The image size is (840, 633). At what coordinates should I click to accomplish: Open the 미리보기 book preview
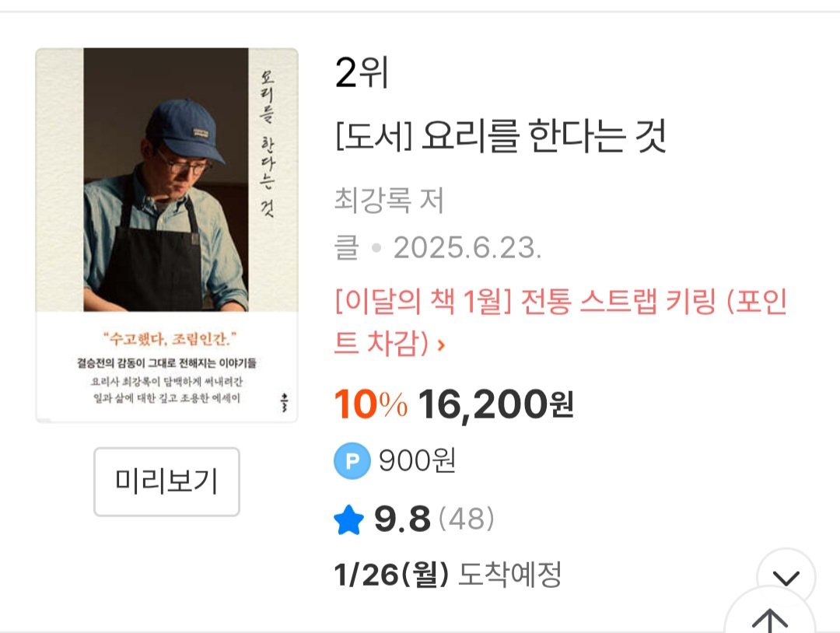166,481
